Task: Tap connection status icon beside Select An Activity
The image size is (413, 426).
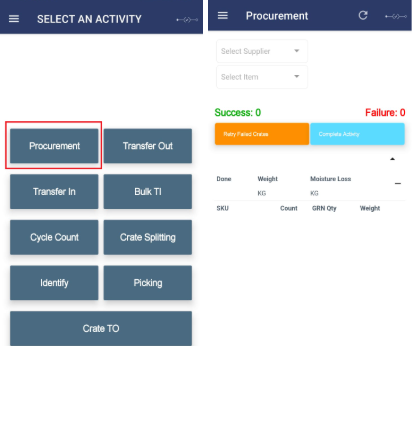Action: (x=187, y=20)
